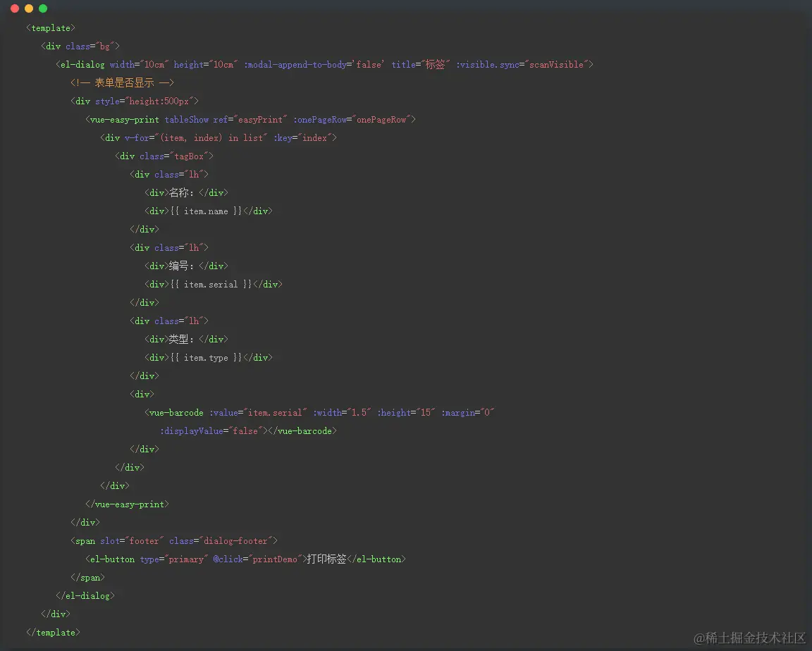Click the :width="1.5" attribute
812x651 pixels.
tap(342, 412)
